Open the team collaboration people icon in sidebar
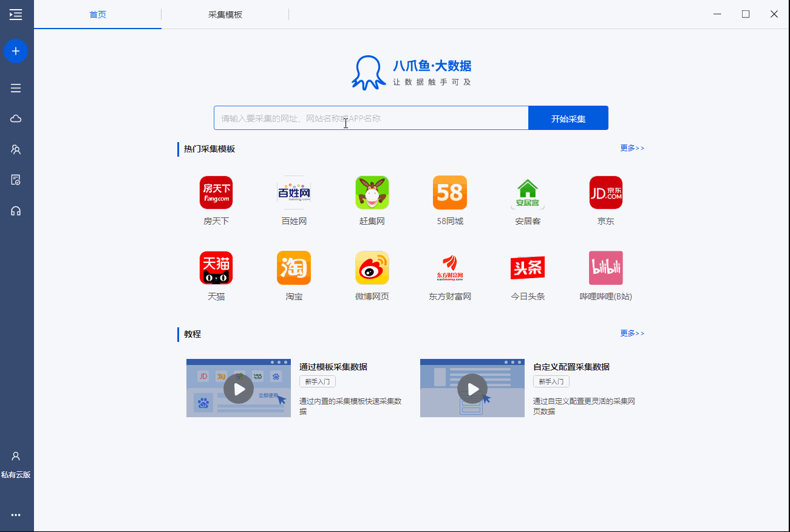 point(16,149)
